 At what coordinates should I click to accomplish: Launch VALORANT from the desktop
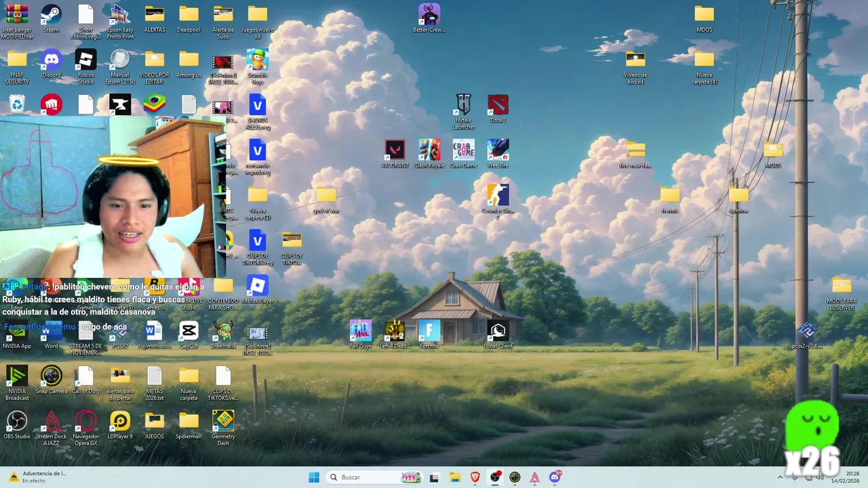[395, 154]
